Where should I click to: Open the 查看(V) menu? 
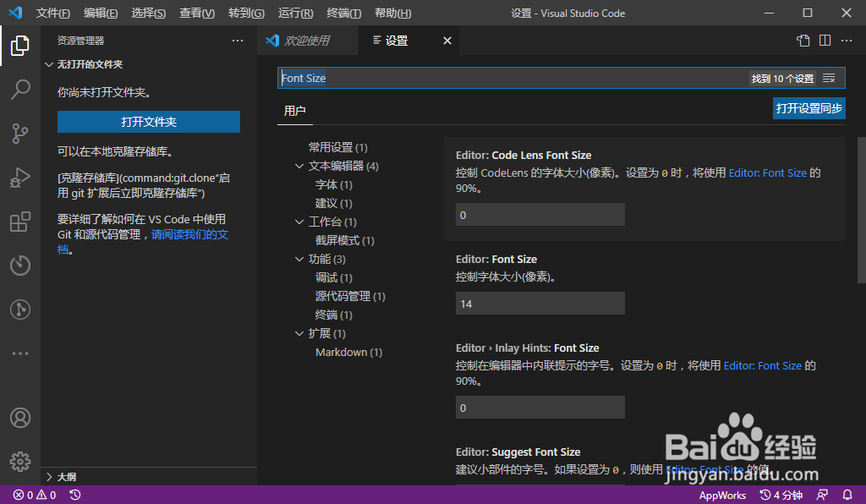[197, 13]
